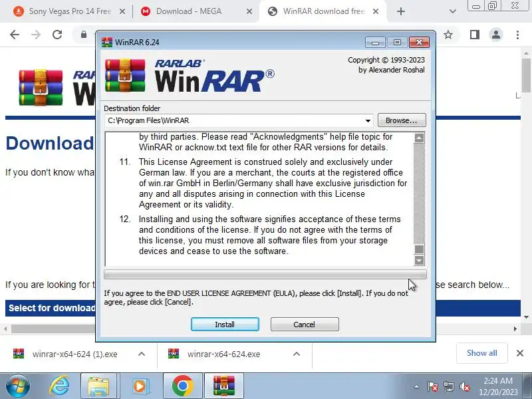Image resolution: width=532 pixels, height=399 pixels.
Task: Click license text scrollbar up arrow
Action: [420, 138]
